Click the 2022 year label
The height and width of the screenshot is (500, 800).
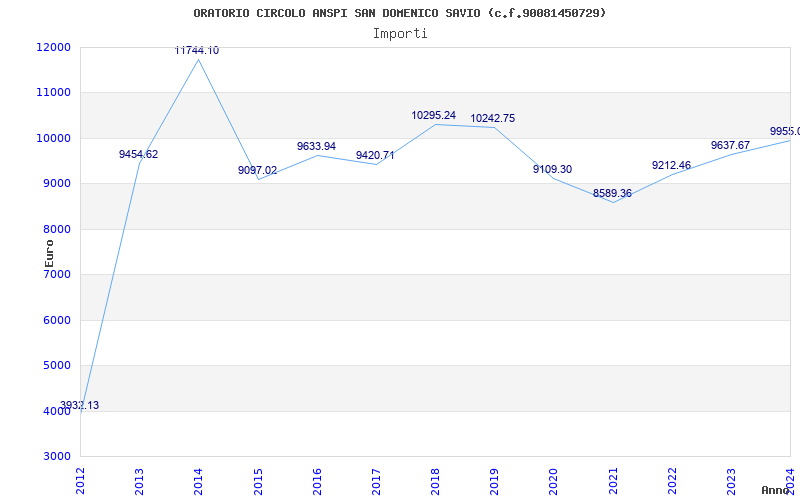pyautogui.click(x=672, y=481)
